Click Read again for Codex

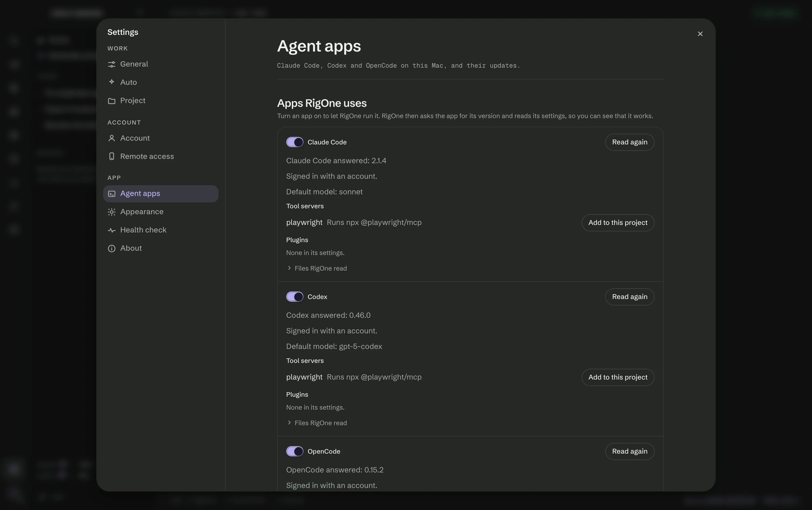[x=630, y=297]
